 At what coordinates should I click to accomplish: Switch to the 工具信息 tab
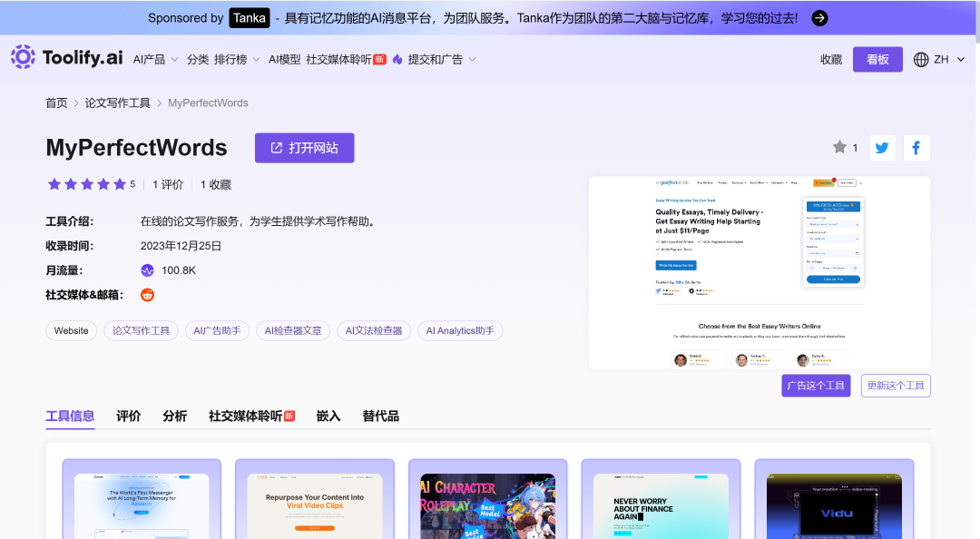tap(70, 416)
